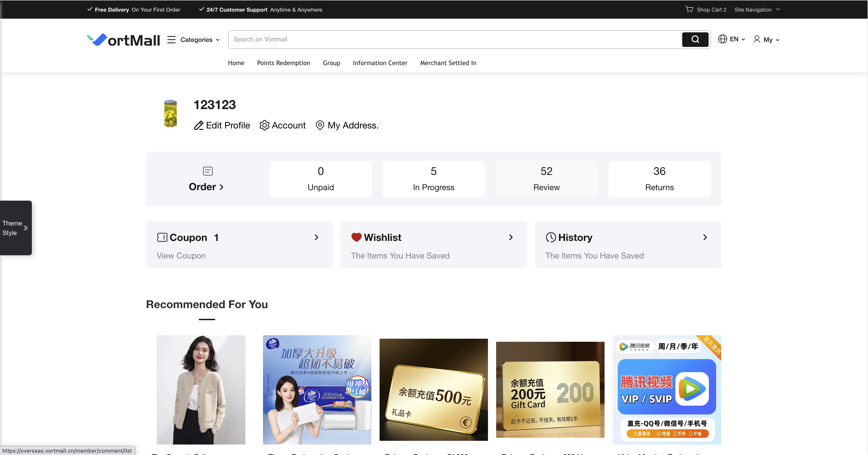Open the Order list link
This screenshot has width=868, height=455.
tap(206, 187)
